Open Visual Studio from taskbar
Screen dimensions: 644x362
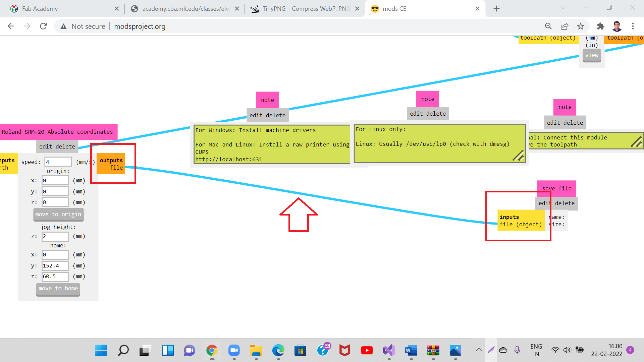tap(389, 351)
